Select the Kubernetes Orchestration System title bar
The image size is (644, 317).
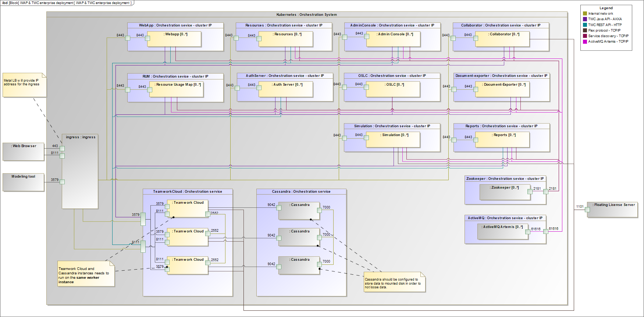click(x=307, y=15)
